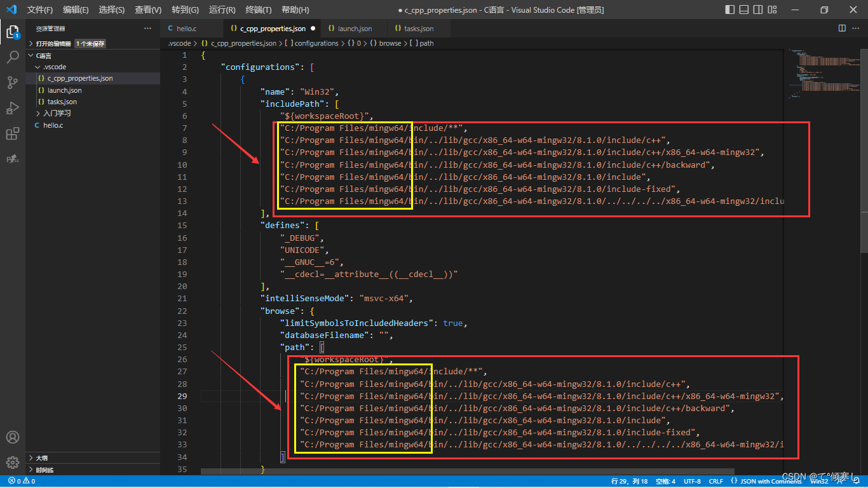Open c_cpp_properties.json in the explorer tree
The height and width of the screenshot is (488, 868).
click(93, 78)
